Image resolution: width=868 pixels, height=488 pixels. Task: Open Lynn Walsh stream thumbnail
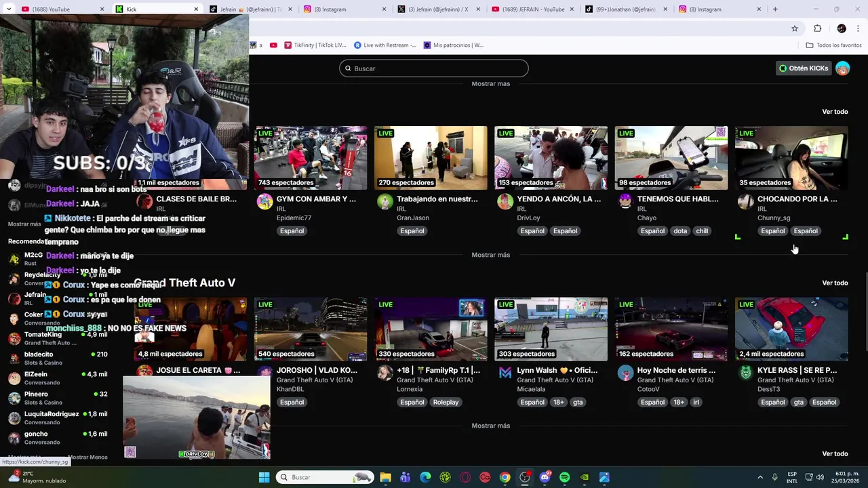(x=551, y=329)
